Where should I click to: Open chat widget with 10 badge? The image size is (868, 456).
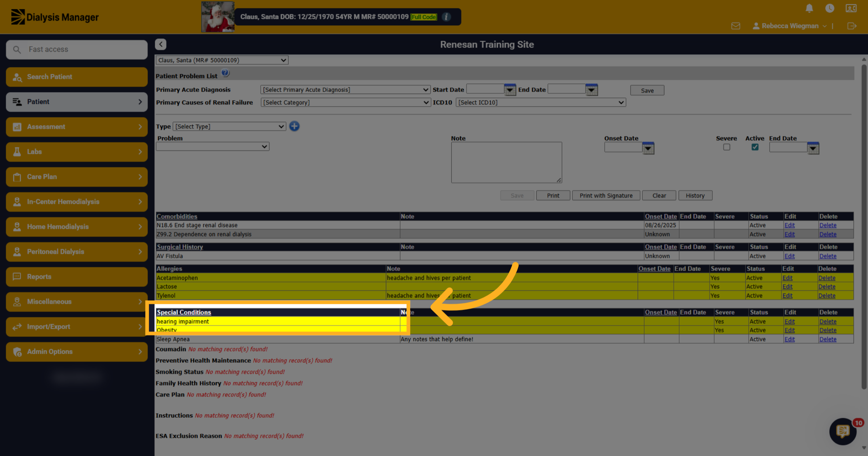click(x=843, y=431)
